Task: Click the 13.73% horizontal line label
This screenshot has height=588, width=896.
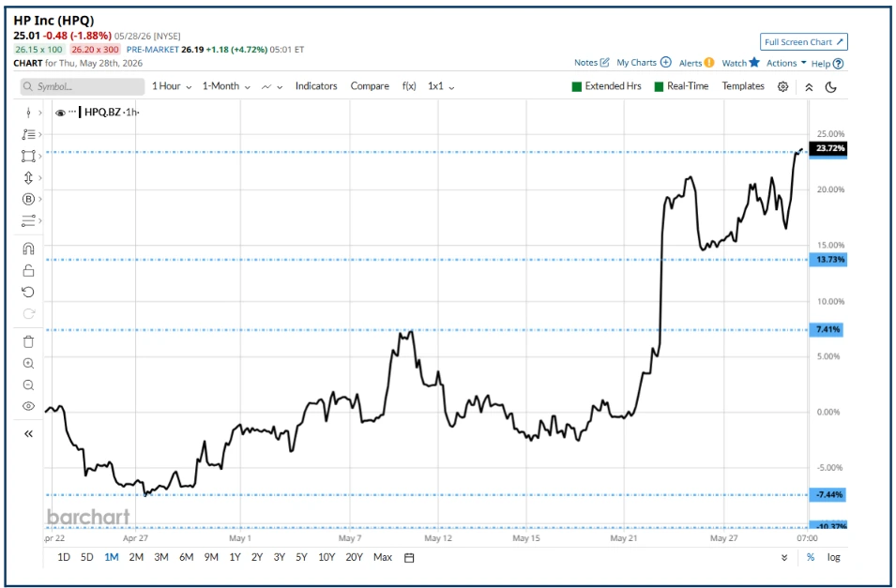Action: pyautogui.click(x=828, y=260)
